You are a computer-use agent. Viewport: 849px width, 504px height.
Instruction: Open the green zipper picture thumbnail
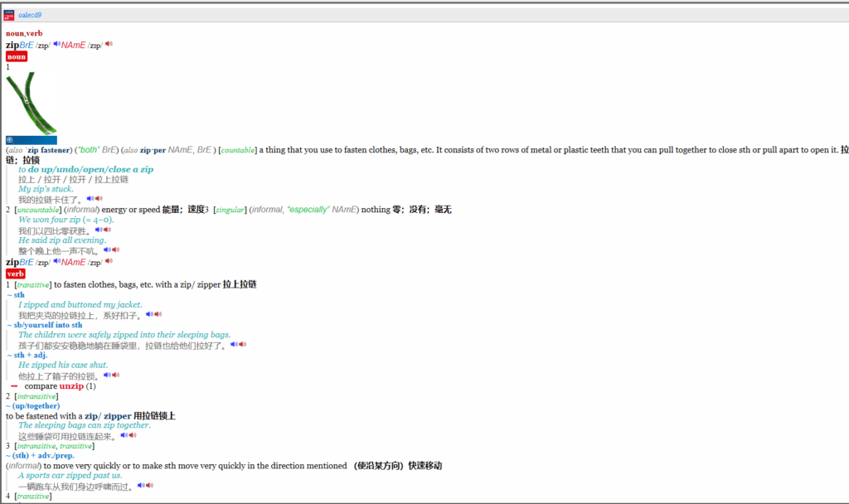31,103
